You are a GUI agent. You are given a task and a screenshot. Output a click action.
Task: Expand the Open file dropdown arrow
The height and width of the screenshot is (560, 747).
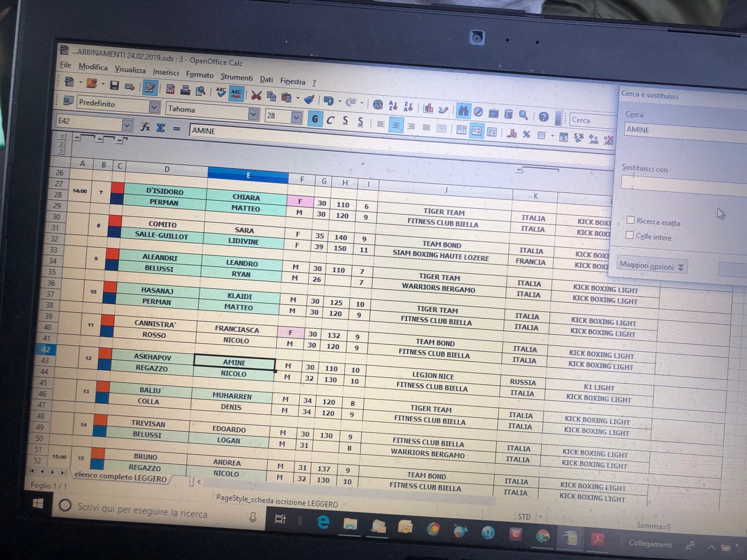pyautogui.click(x=103, y=84)
